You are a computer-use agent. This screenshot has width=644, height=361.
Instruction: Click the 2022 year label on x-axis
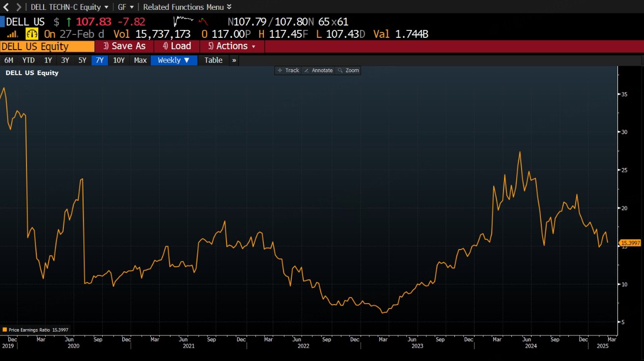tap(303, 346)
